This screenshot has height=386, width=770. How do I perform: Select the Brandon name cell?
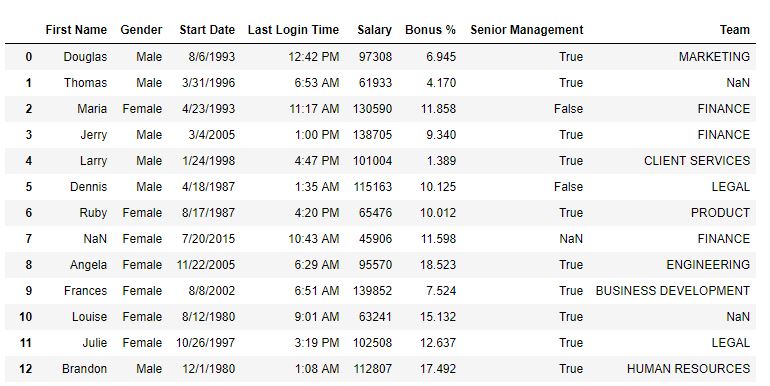(84, 369)
